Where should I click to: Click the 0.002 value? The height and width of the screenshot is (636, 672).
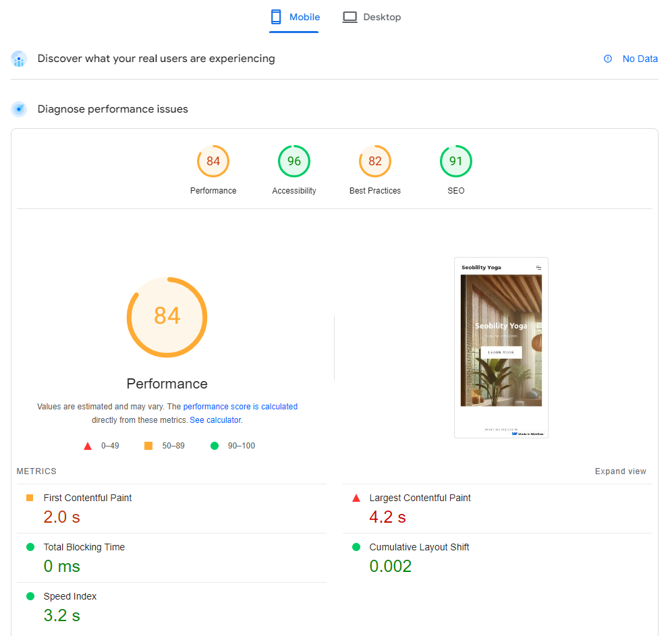click(391, 566)
